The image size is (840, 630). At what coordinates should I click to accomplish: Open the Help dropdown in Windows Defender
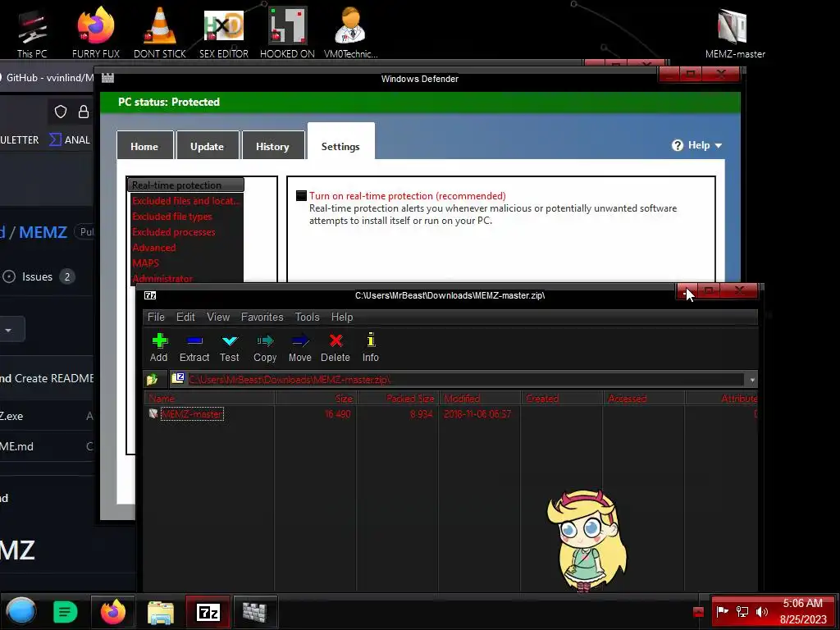697,145
